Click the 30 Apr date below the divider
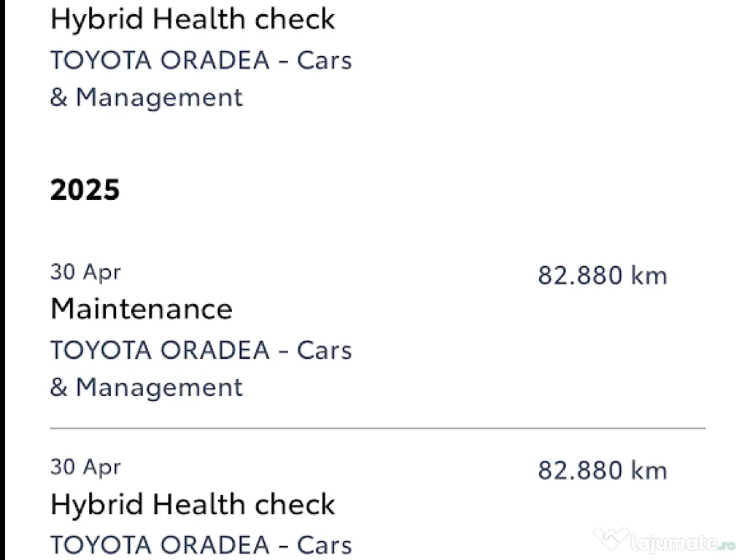Viewport: 747px width, 560px height. (85, 467)
